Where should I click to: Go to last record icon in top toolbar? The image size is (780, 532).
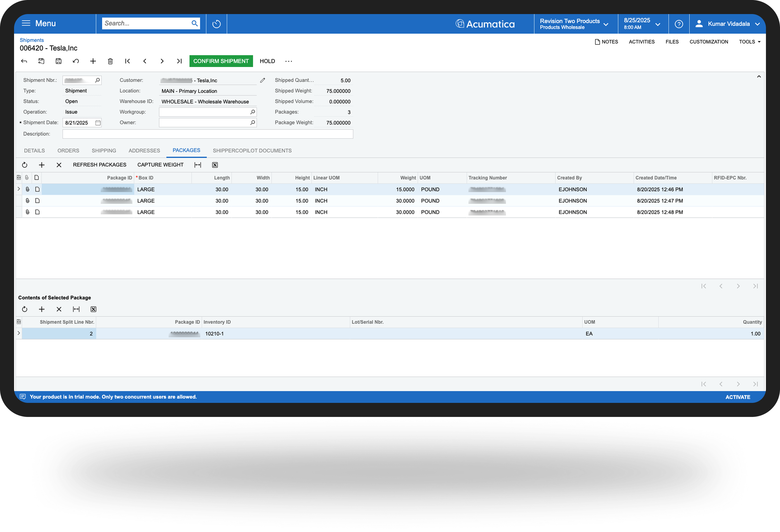[179, 61]
